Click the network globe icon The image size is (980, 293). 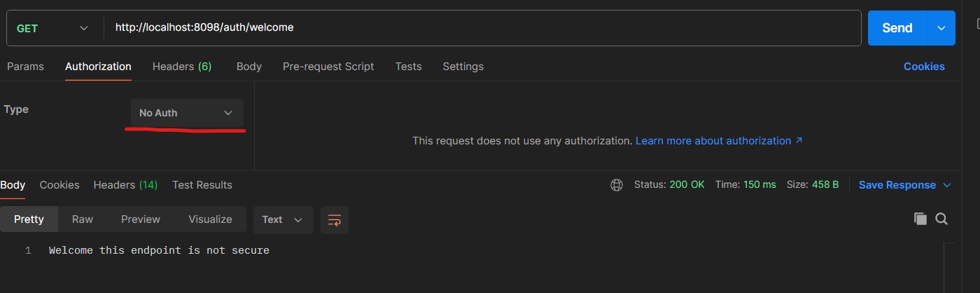tap(617, 185)
